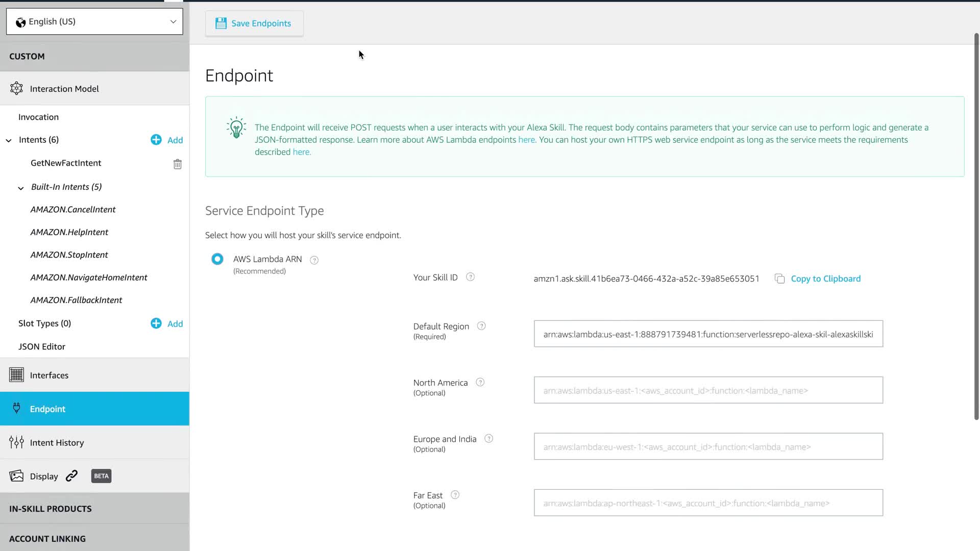Select AMAZON.HelpIntent in the intent list
This screenshot has height=551, width=980.
69,232
